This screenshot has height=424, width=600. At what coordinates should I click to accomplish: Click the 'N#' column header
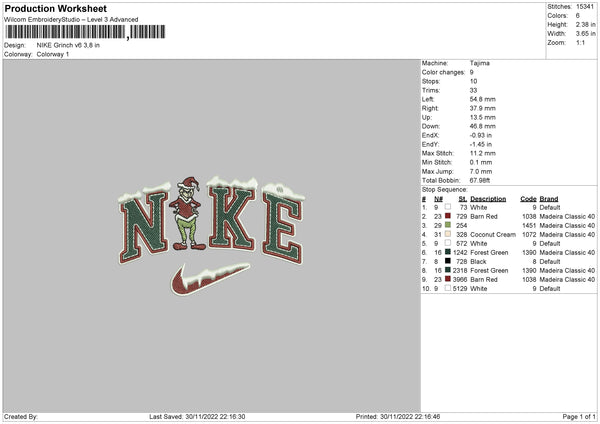tap(438, 199)
